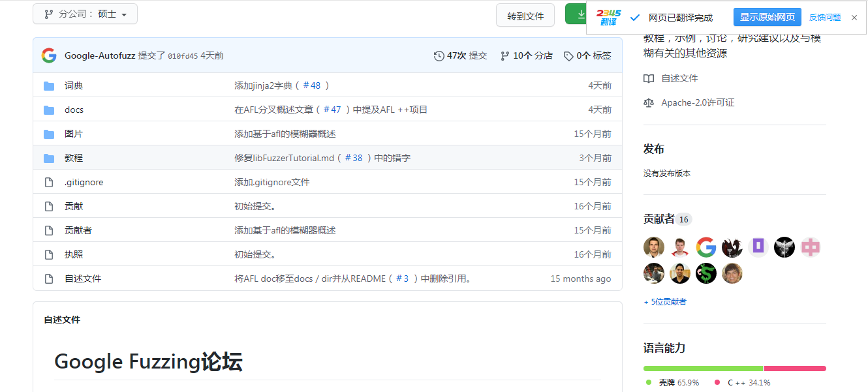This screenshot has width=868, height=392.
Task: Click the folder icon beside docs
Action: tap(49, 110)
